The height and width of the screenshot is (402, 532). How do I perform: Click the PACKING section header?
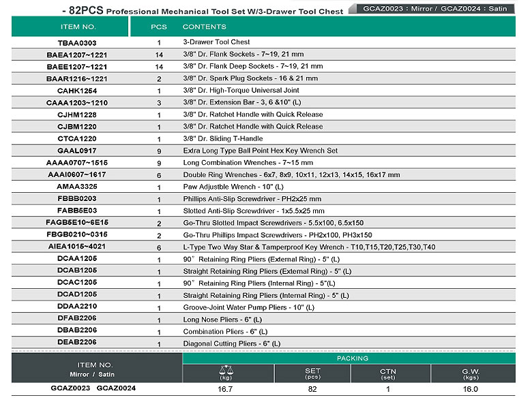pyautogui.click(x=352, y=358)
